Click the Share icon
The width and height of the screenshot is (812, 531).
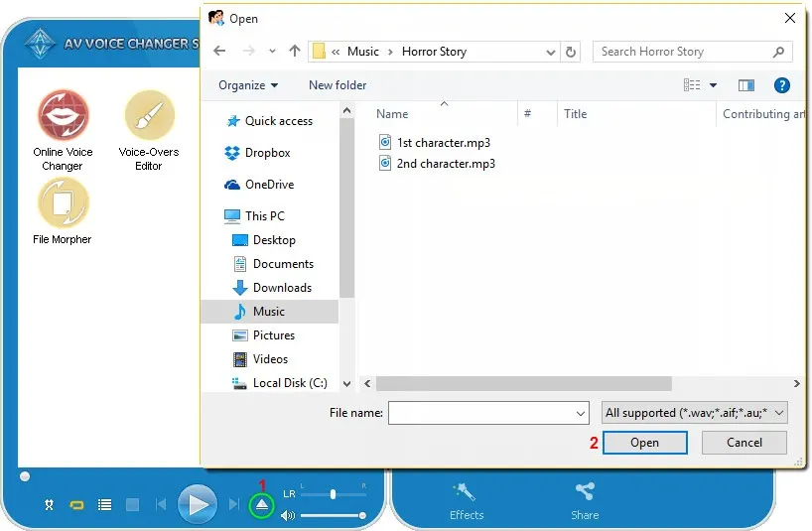pos(585,491)
